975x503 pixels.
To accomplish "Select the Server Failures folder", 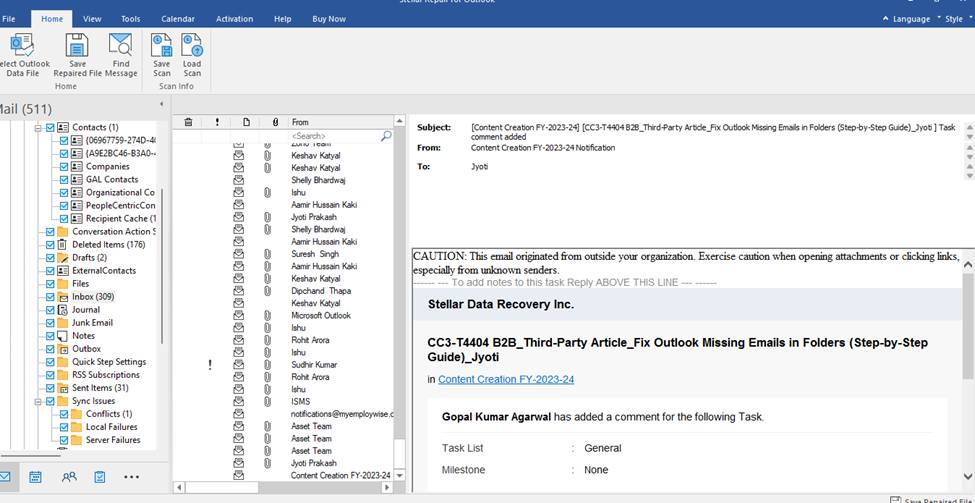I will pyautogui.click(x=113, y=440).
